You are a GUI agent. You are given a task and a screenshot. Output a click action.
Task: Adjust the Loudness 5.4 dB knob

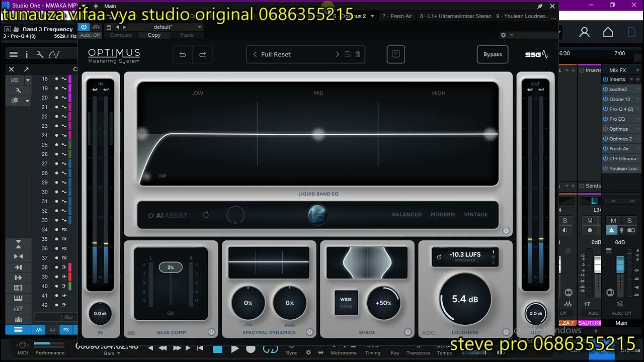tap(465, 299)
